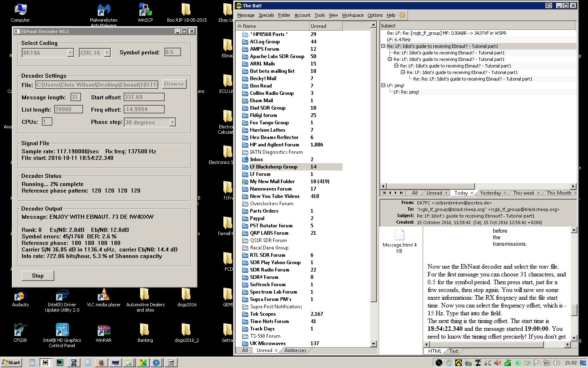Image resolution: width=588 pixels, height=368 pixels.
Task: Click Firefox icon in the taskbar
Action: (101, 363)
